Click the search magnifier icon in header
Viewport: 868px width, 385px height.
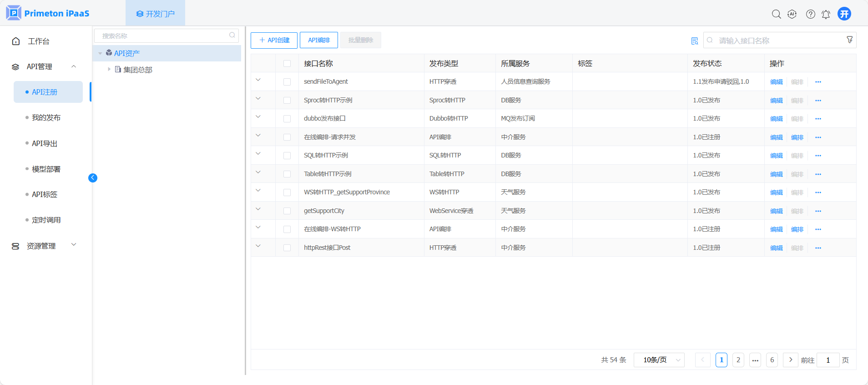(x=776, y=14)
